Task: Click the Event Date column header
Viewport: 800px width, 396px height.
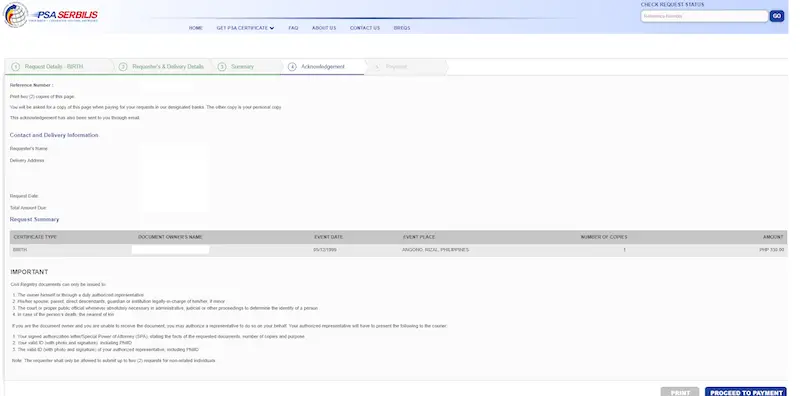Action: pos(329,237)
